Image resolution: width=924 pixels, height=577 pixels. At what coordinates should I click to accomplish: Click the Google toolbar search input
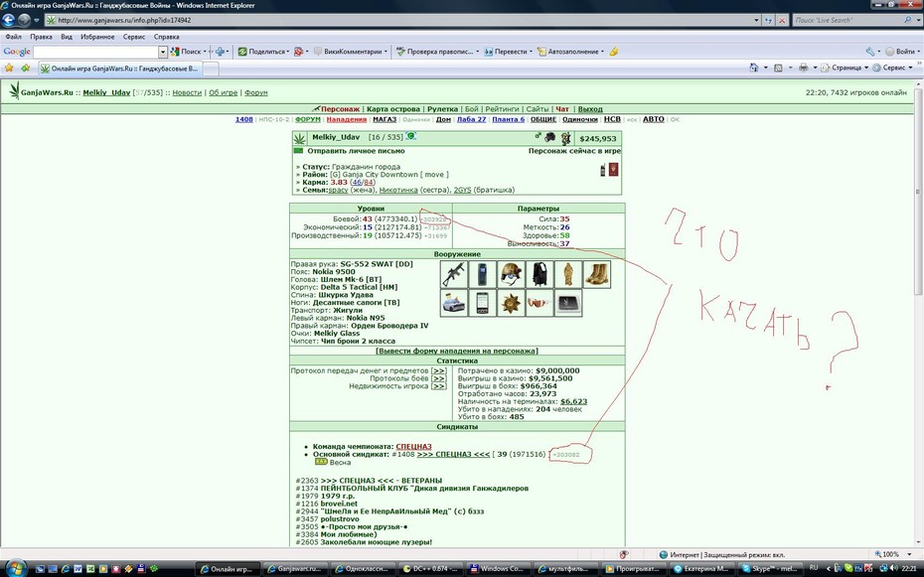tap(96, 52)
